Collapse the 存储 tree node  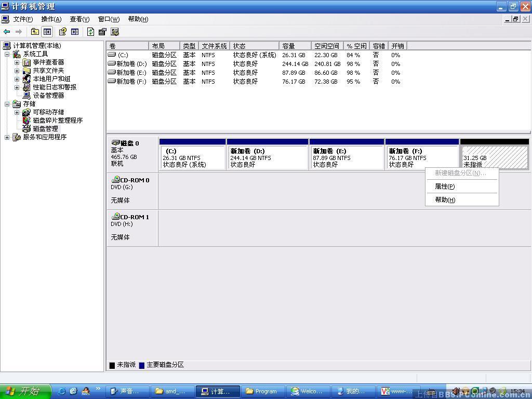point(7,104)
